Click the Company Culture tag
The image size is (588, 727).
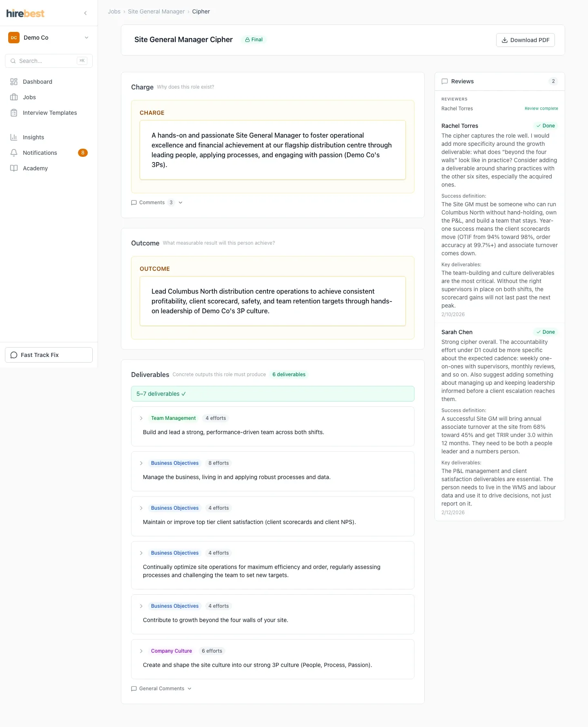pyautogui.click(x=171, y=651)
